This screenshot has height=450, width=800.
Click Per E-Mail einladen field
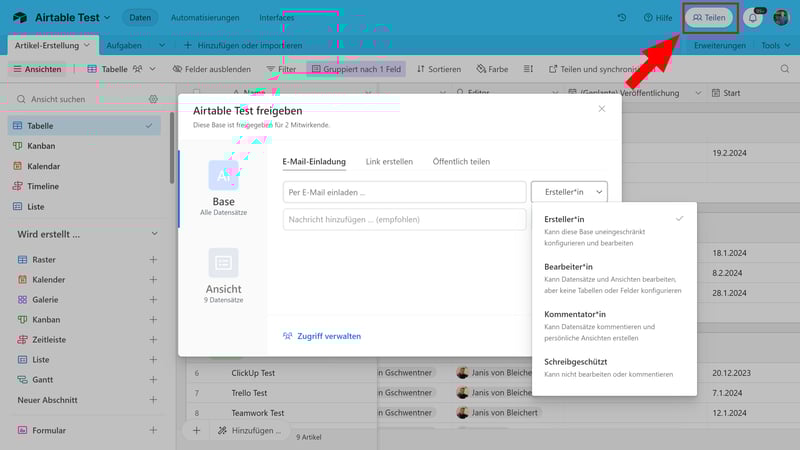(x=404, y=192)
